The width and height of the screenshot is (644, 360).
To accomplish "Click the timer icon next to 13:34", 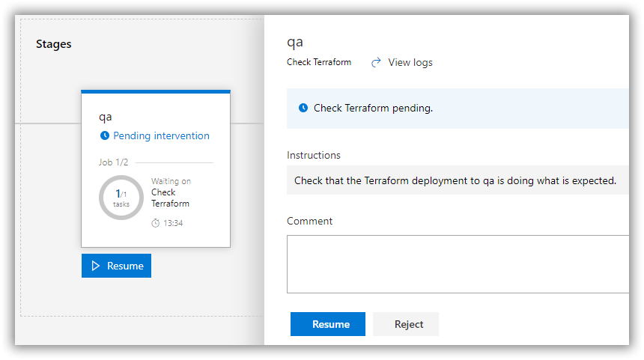I will click(156, 223).
